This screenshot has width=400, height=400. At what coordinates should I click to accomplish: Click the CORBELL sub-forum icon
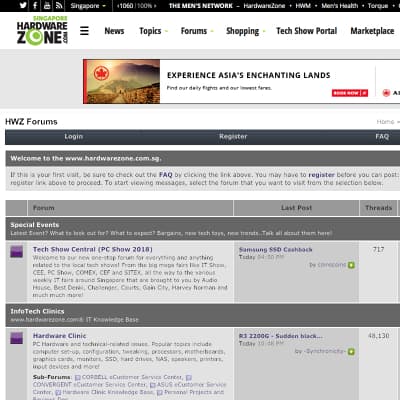[78, 378]
